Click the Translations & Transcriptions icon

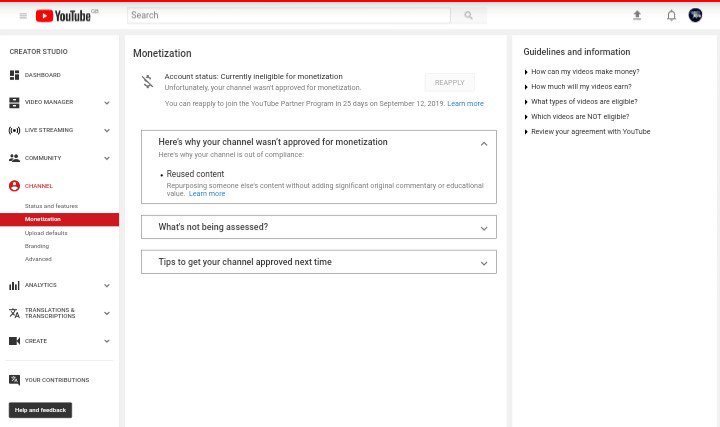click(14, 313)
